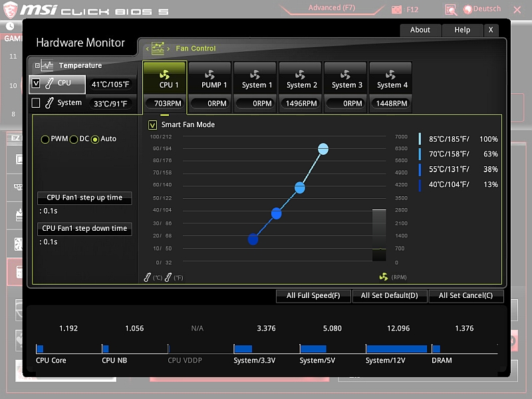Click All Set Cancel(C) button
The width and height of the screenshot is (532, 399).
pos(466,295)
